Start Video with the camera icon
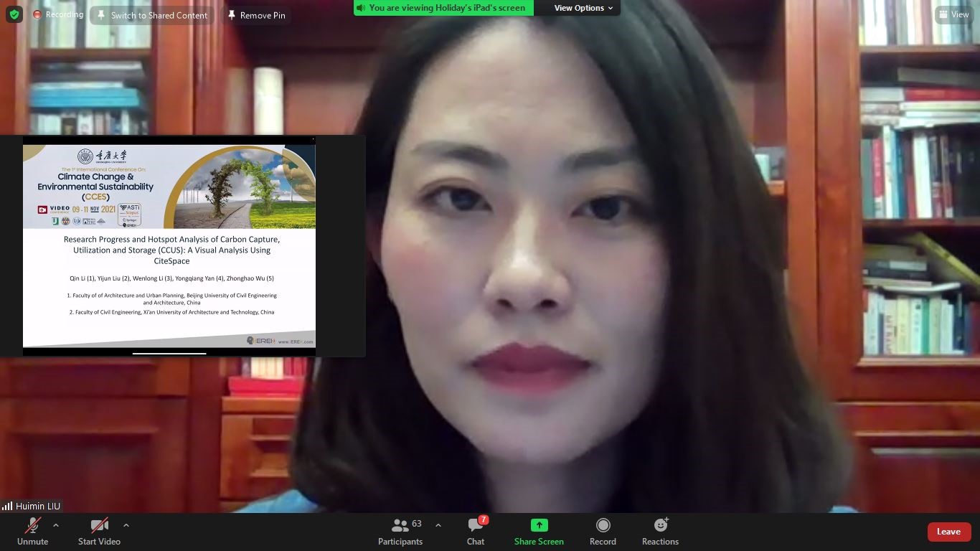The image size is (980, 551). point(99,532)
